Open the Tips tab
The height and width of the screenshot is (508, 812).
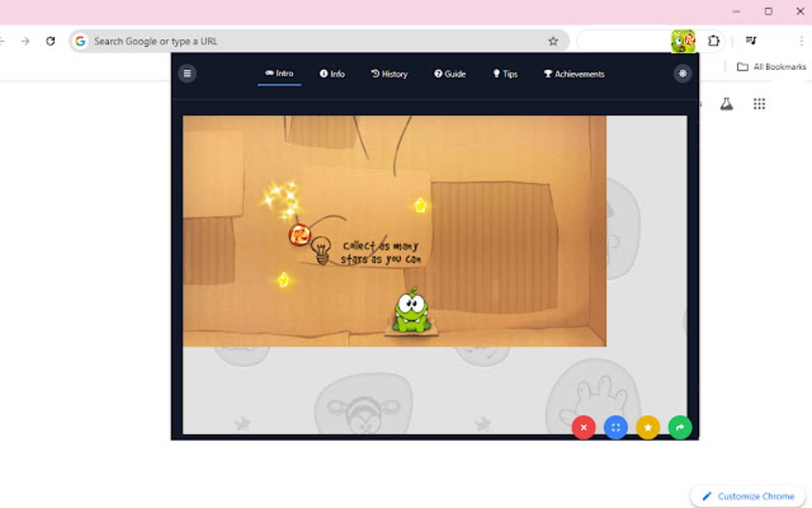[505, 74]
